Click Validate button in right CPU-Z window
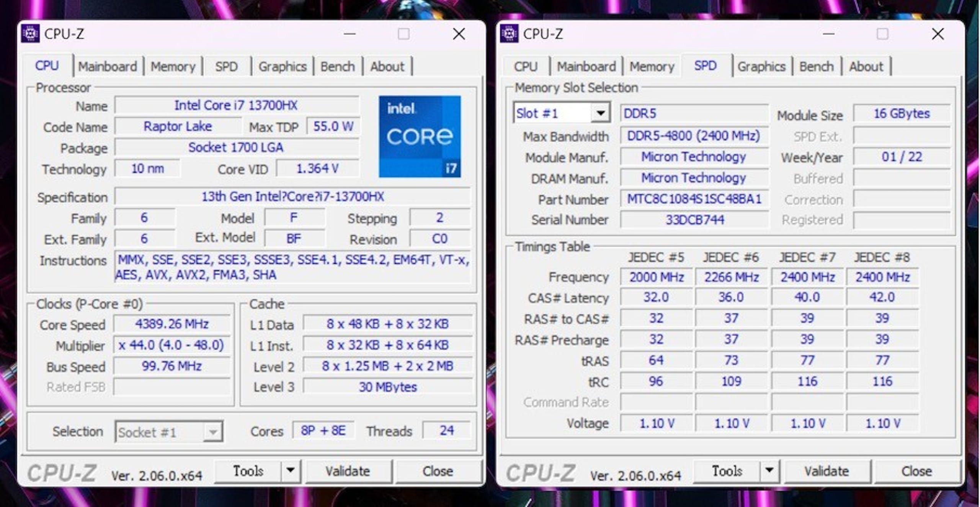The width and height of the screenshot is (980, 507). tap(827, 471)
